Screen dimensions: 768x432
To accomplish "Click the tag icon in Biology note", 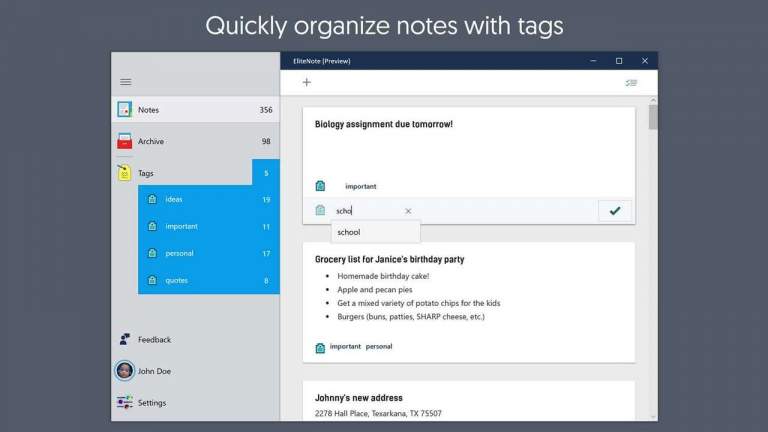I will [320, 186].
